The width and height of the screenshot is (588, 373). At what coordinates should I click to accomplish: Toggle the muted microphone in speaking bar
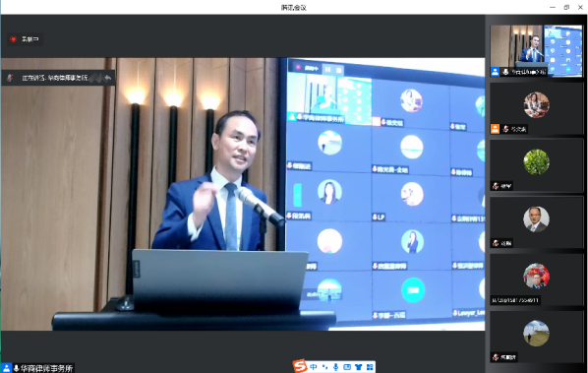[10, 78]
